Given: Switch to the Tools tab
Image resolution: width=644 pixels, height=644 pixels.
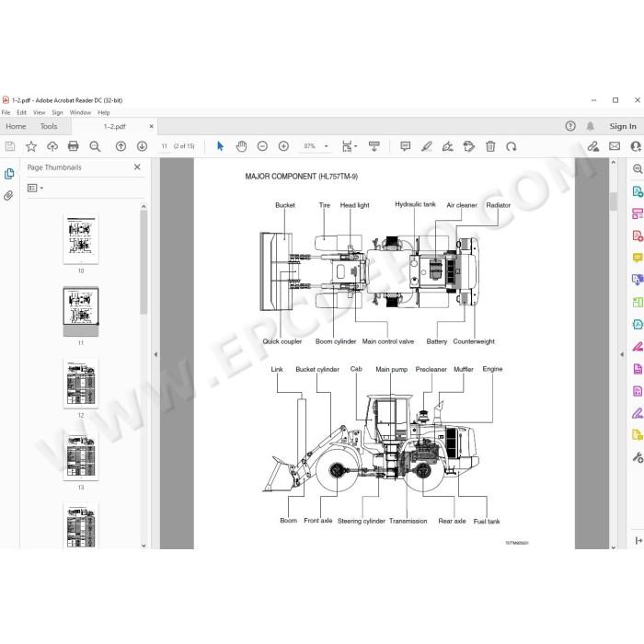Looking at the screenshot, I should click(49, 127).
